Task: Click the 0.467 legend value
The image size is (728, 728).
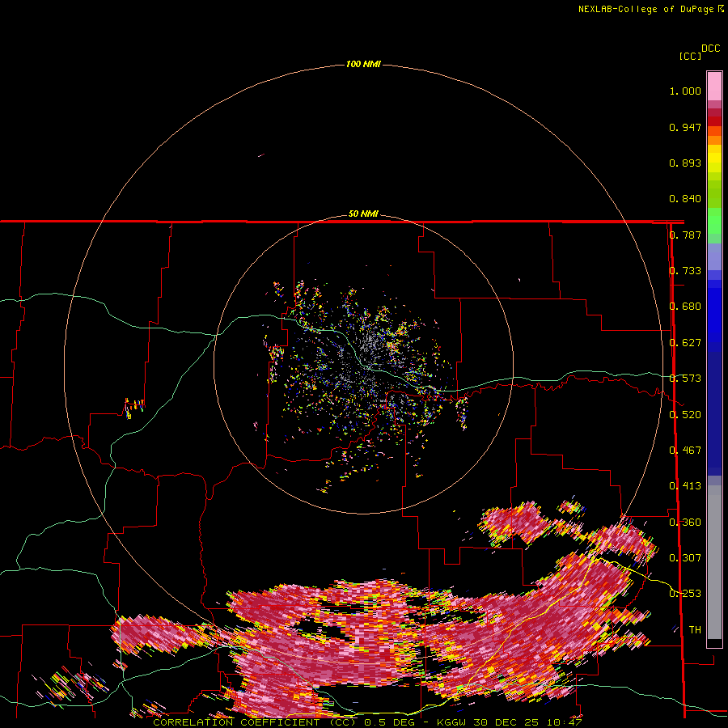Action: (685, 451)
